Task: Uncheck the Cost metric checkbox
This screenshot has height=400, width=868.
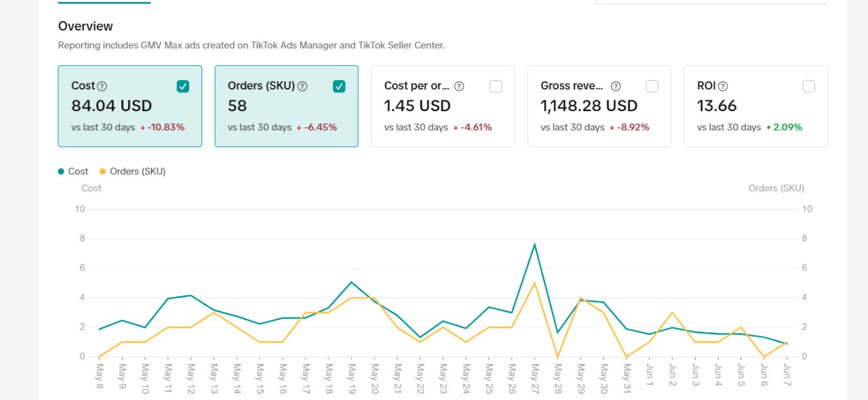Action: click(183, 86)
